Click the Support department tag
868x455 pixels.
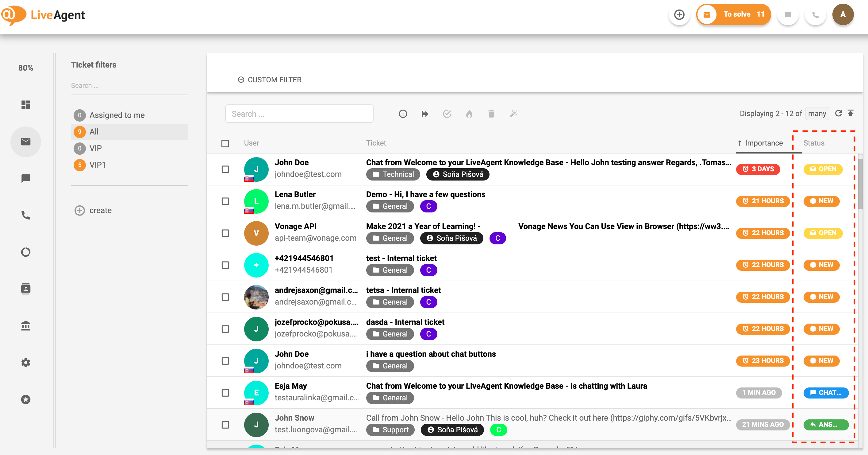point(390,430)
